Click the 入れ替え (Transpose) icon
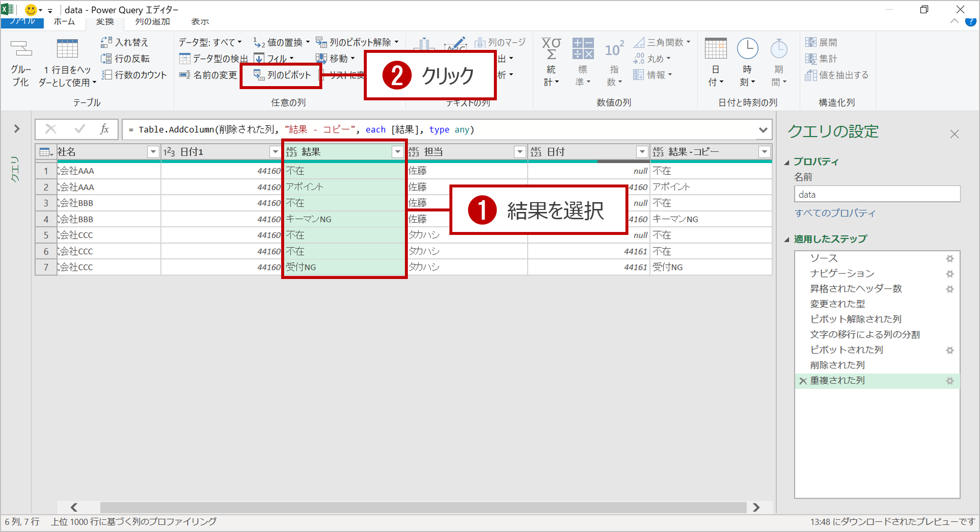Image resolution: width=980 pixels, height=532 pixels. (x=106, y=43)
